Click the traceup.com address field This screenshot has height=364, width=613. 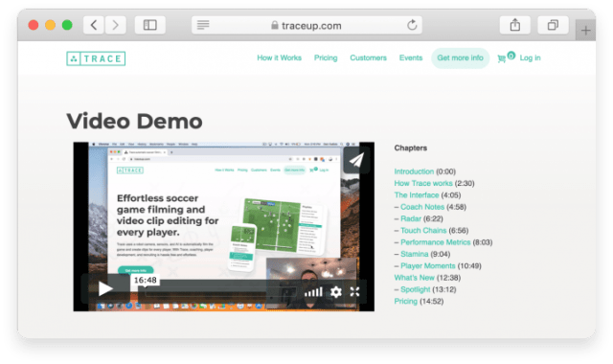click(x=306, y=26)
